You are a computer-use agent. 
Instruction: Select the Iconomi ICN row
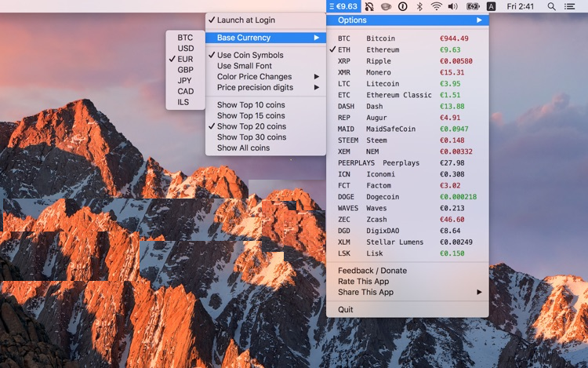coord(407,174)
